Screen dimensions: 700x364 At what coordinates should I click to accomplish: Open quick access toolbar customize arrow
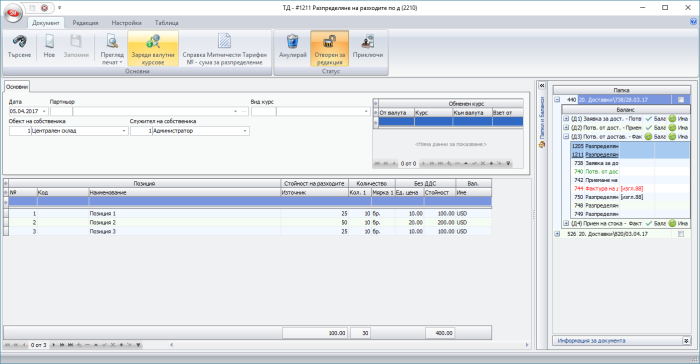pos(59,8)
